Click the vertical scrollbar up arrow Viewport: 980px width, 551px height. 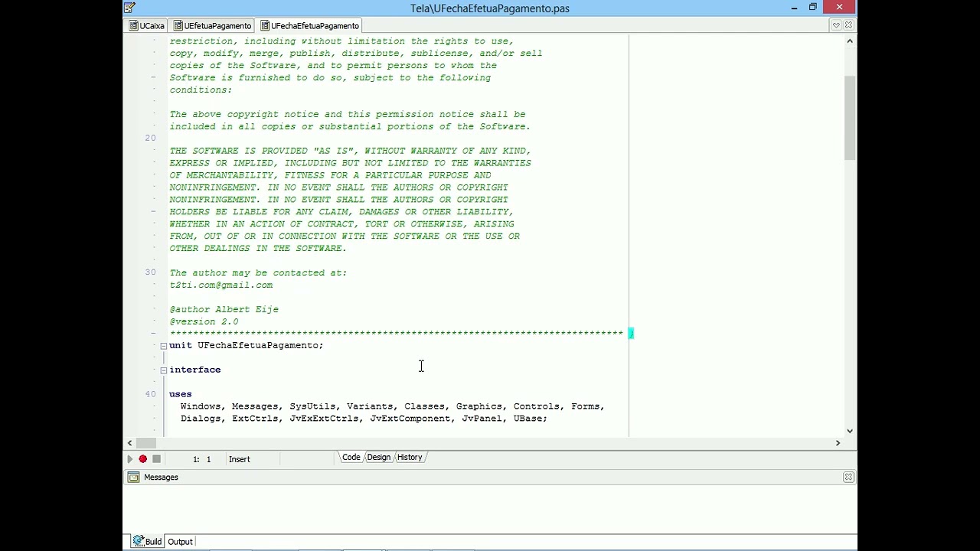[x=850, y=41]
